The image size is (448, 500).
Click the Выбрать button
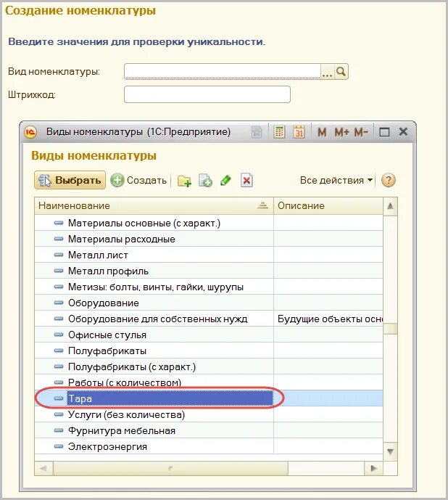(x=70, y=180)
